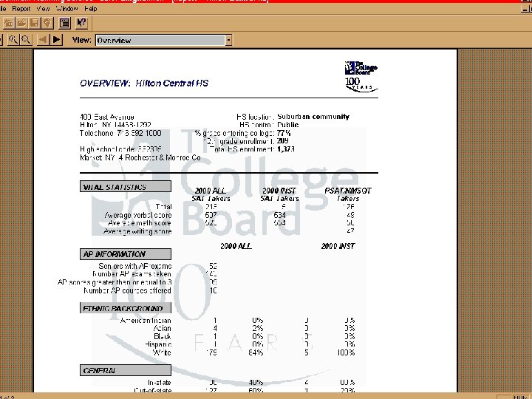Click the ETHNIC BACKGROUND section header
532x399 pixels.
[x=126, y=308]
